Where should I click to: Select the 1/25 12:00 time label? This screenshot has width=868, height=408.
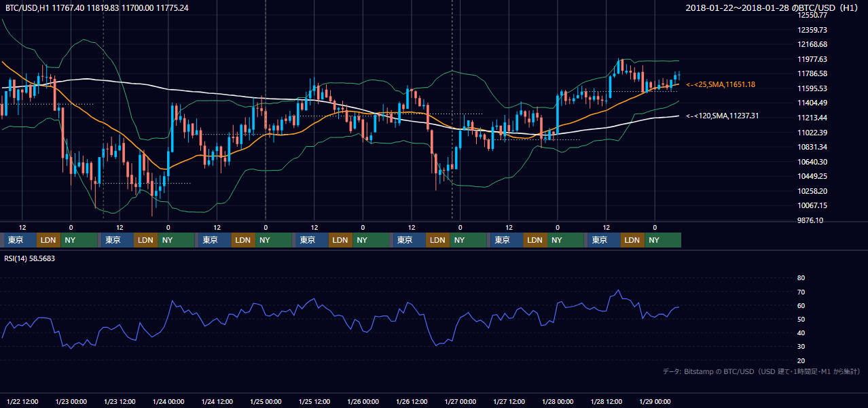tap(314, 401)
